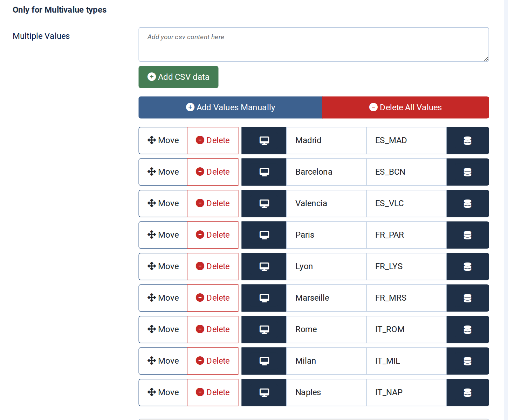Click Move handle for Barcelona row
The height and width of the screenshot is (420, 508).
tap(163, 172)
